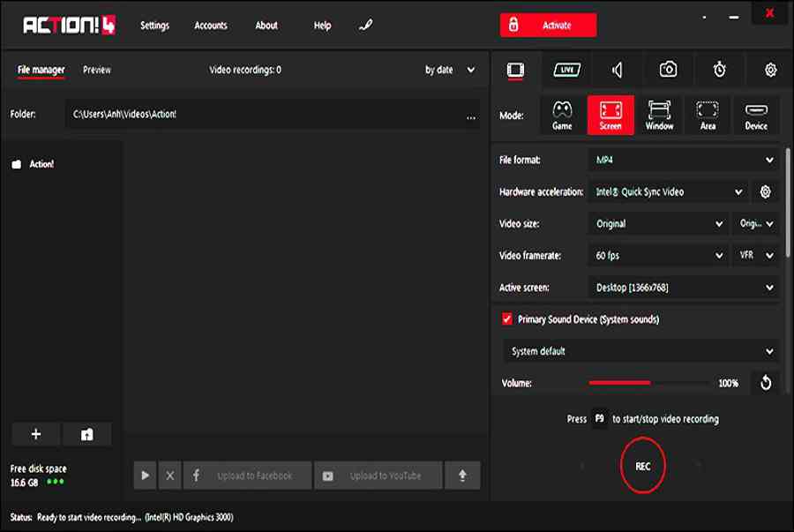Open the LIVE streaming tab
This screenshot has width=794, height=532.
(x=566, y=70)
